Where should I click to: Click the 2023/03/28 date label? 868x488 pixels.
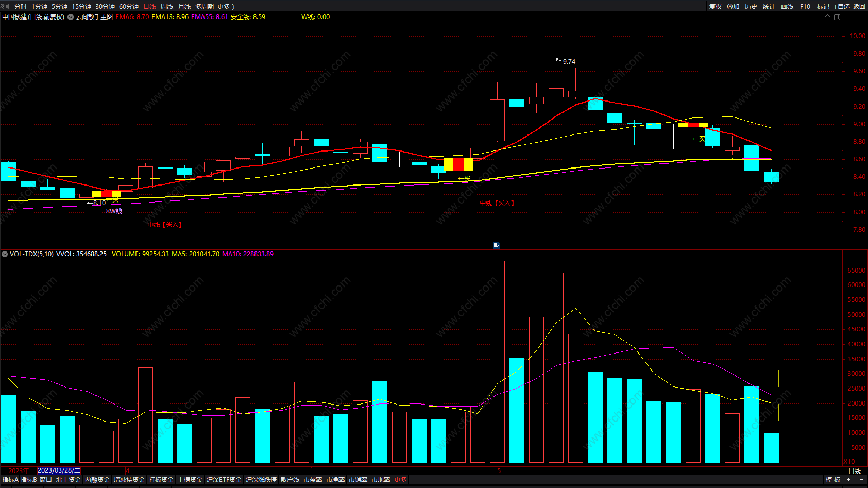[59, 470]
